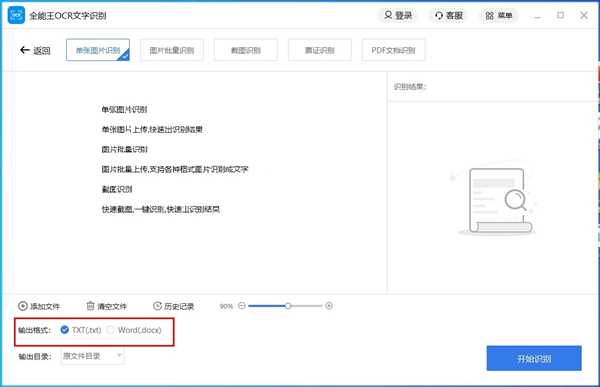
Task: Switch to 截图识别 tab
Action: pyautogui.click(x=246, y=50)
